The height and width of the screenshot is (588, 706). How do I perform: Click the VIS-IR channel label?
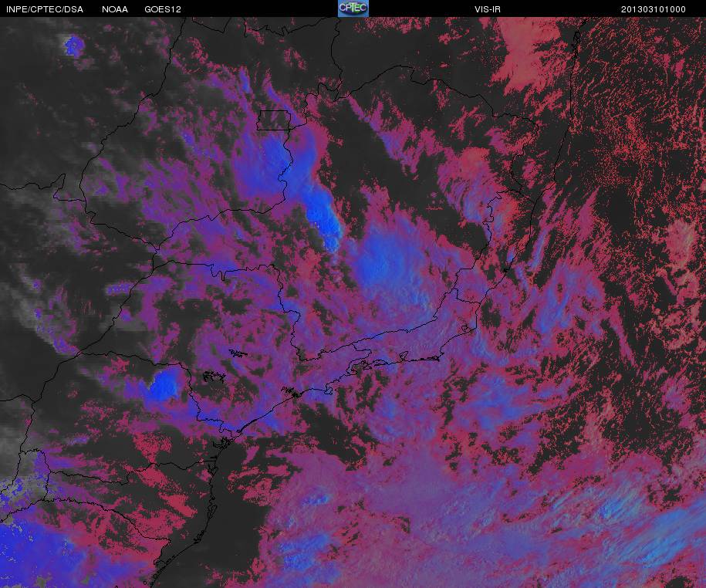tap(487, 9)
